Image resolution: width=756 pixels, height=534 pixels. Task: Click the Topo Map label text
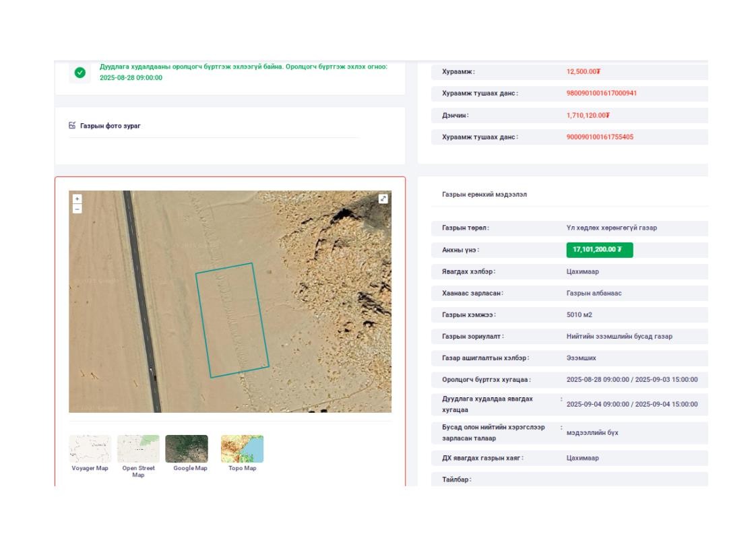pos(242,469)
